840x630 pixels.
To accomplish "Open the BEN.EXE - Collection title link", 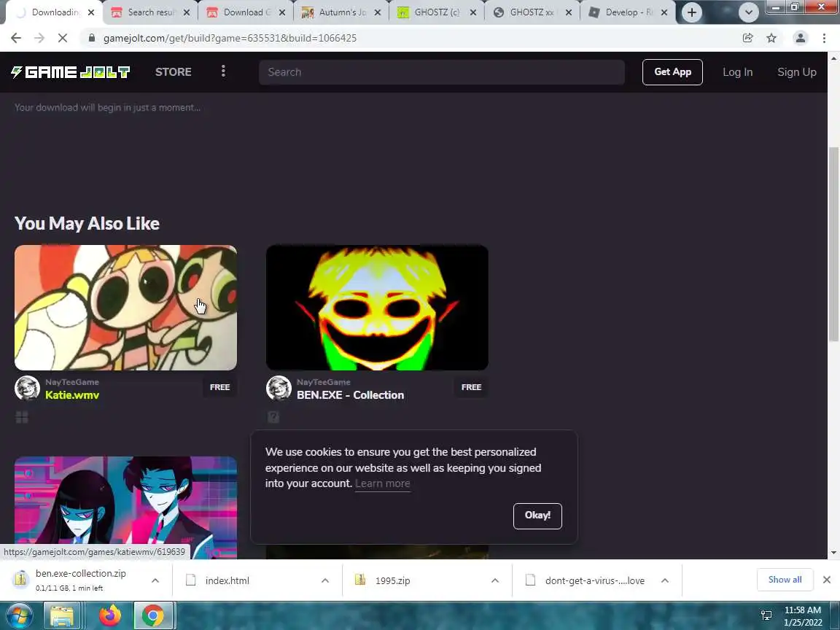I will 350,394.
